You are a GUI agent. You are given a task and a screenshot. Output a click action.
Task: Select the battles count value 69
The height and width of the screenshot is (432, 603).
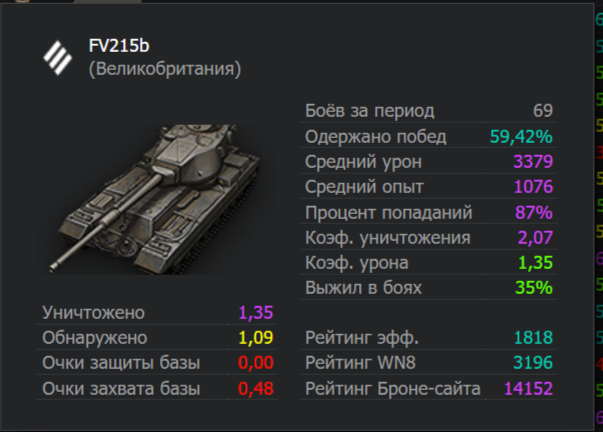click(543, 111)
